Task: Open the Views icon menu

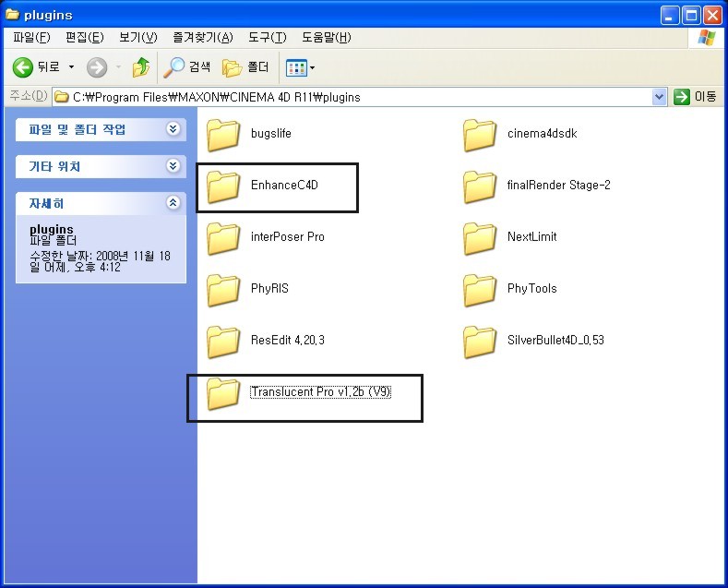Action: coord(296,67)
